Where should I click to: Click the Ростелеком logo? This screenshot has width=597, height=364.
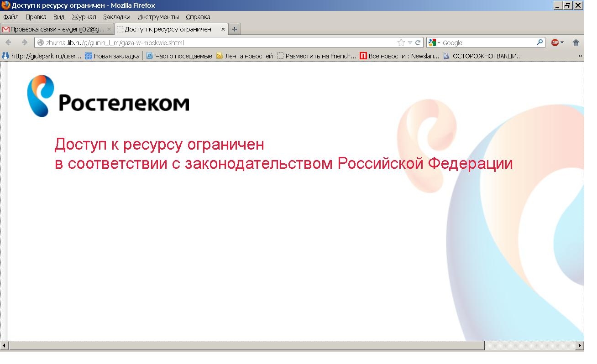(x=108, y=97)
